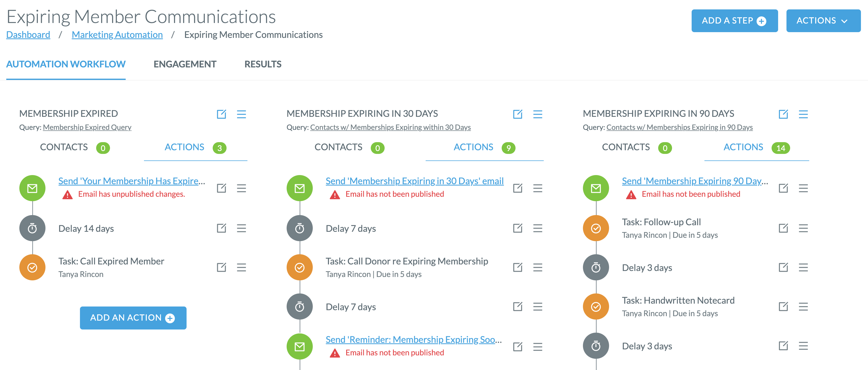Screen dimensions: 868x370
Task: Open the Membership Expired Query link
Action: [87, 127]
